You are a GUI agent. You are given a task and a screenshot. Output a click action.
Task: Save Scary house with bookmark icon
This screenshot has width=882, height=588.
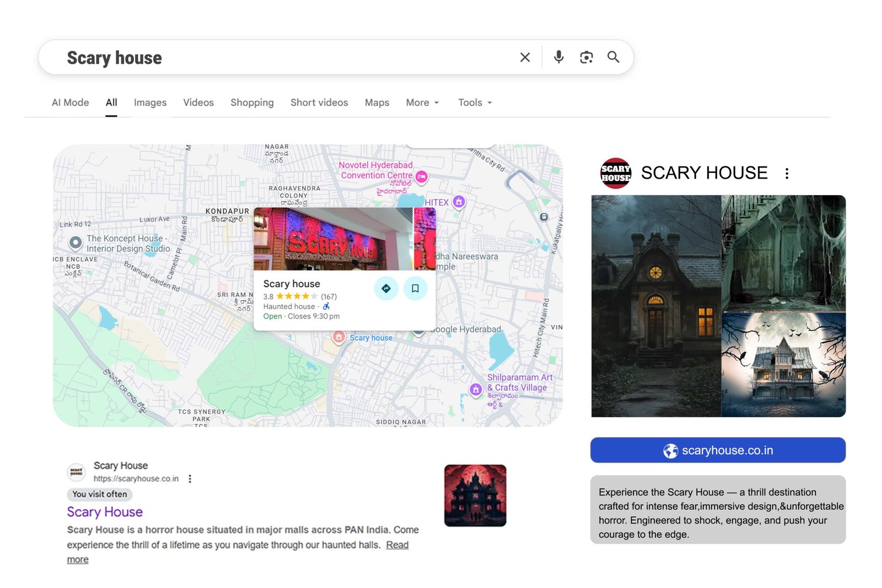click(415, 288)
